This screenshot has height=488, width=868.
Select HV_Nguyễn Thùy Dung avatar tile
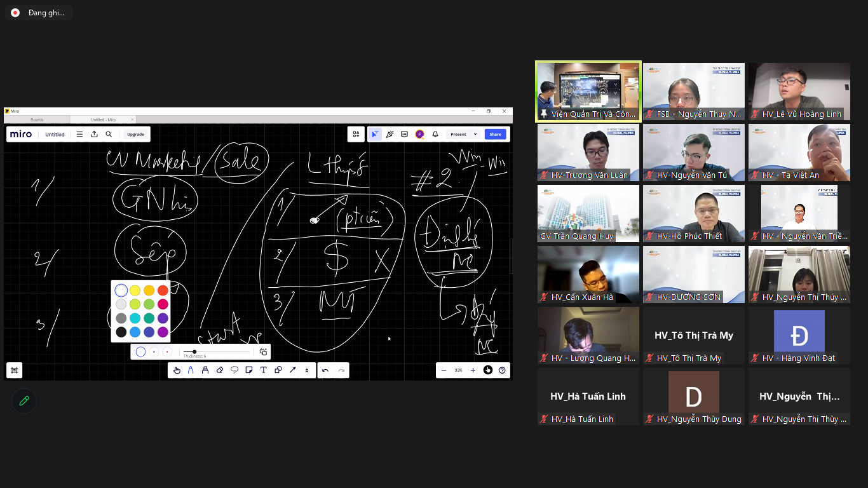(694, 396)
